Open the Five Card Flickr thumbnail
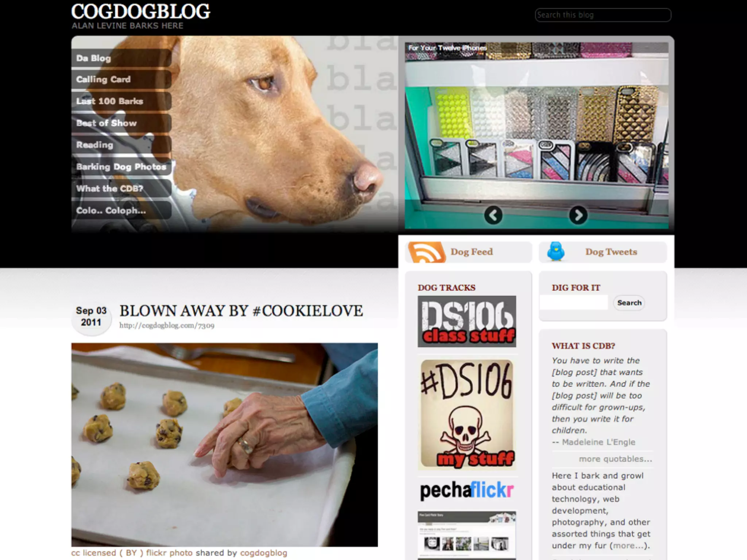The height and width of the screenshot is (560, 747). (467, 535)
